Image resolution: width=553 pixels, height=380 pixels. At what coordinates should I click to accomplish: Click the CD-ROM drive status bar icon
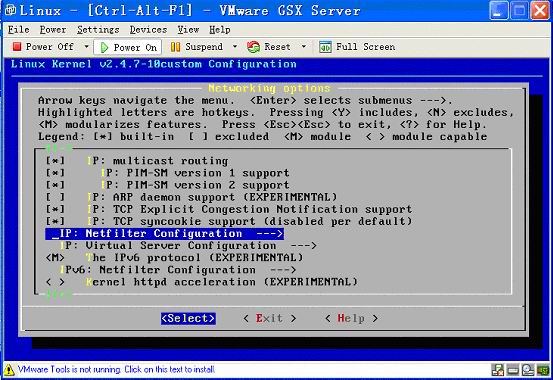528,370
